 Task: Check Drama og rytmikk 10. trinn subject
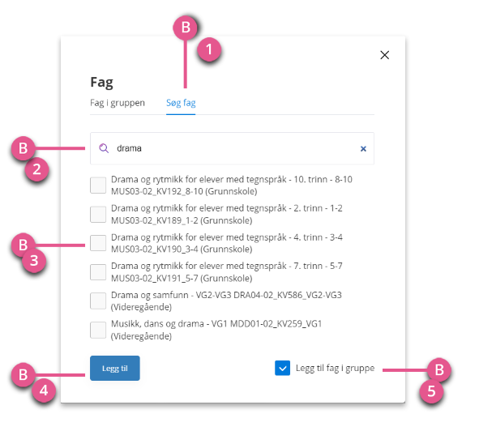(x=98, y=185)
